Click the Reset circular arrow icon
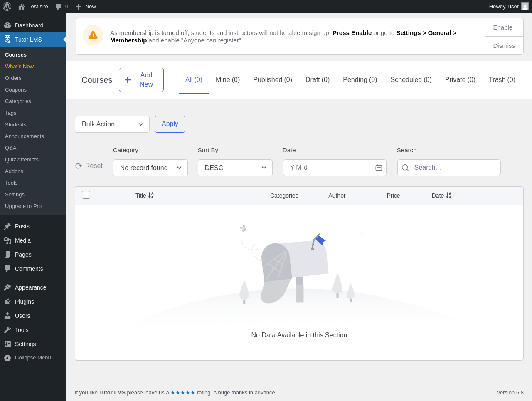 [79, 166]
